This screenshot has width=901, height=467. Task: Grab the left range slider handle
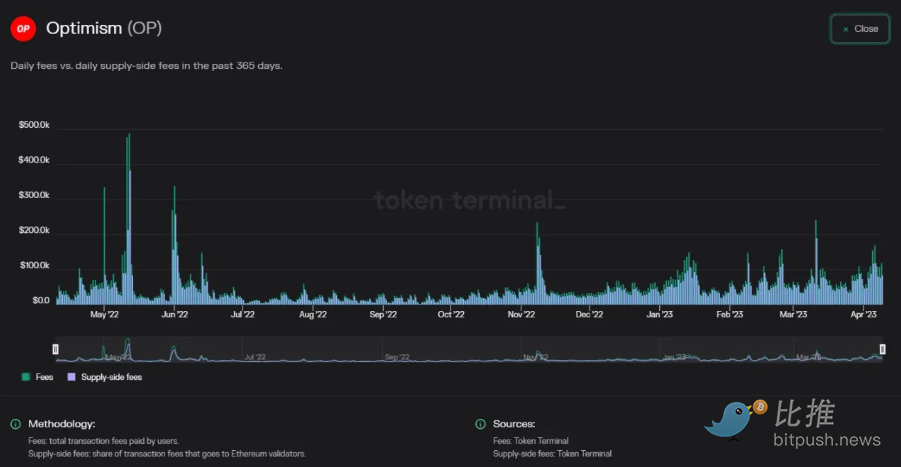56,349
